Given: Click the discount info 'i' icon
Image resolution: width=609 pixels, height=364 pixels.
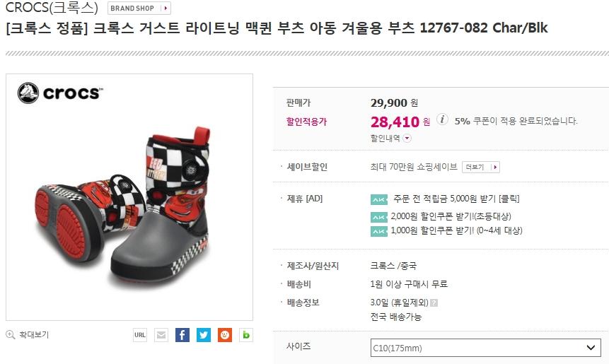Looking at the screenshot, I should point(442,119).
